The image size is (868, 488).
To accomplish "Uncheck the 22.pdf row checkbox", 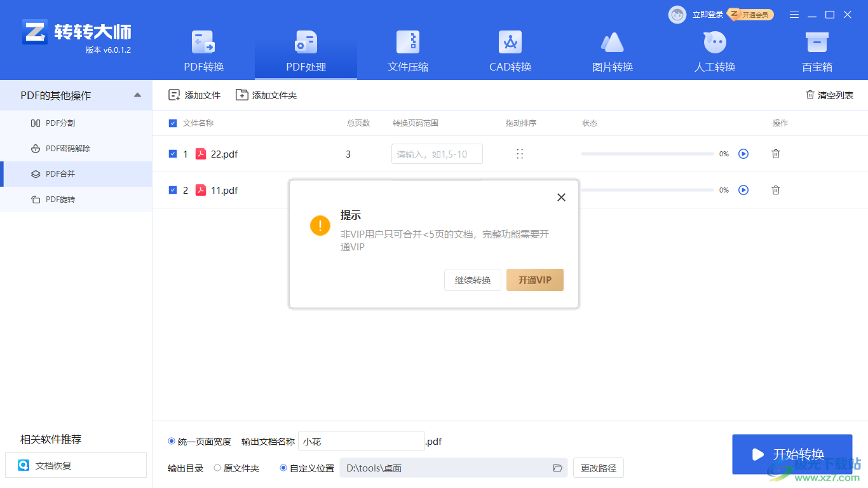I will point(173,154).
